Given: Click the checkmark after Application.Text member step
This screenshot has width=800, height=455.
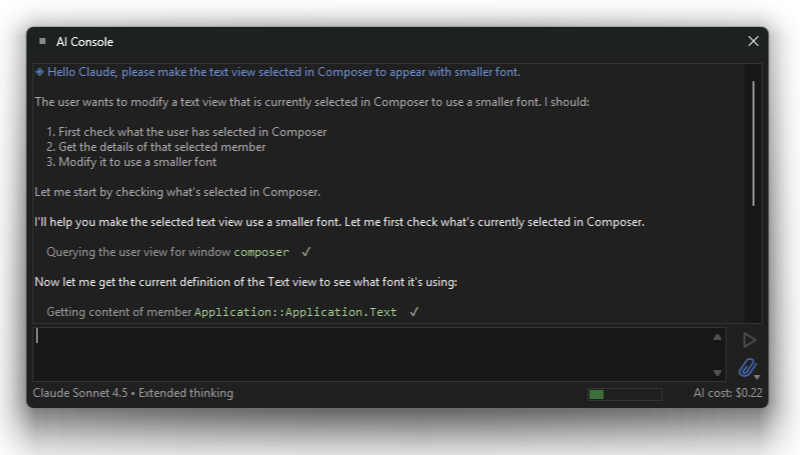Looking at the screenshot, I should 414,312.
